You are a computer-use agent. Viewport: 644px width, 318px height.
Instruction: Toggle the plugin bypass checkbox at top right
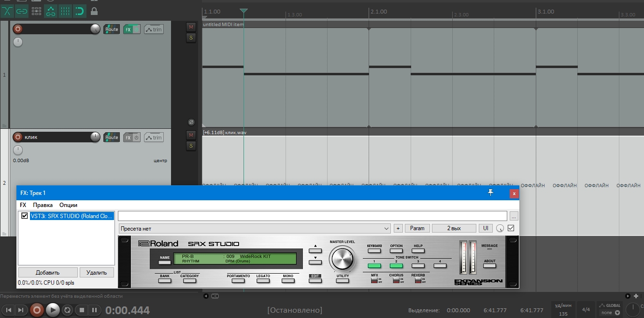point(511,228)
